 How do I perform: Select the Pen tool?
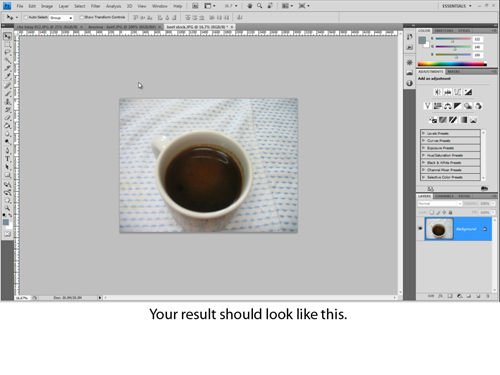coord(7,151)
